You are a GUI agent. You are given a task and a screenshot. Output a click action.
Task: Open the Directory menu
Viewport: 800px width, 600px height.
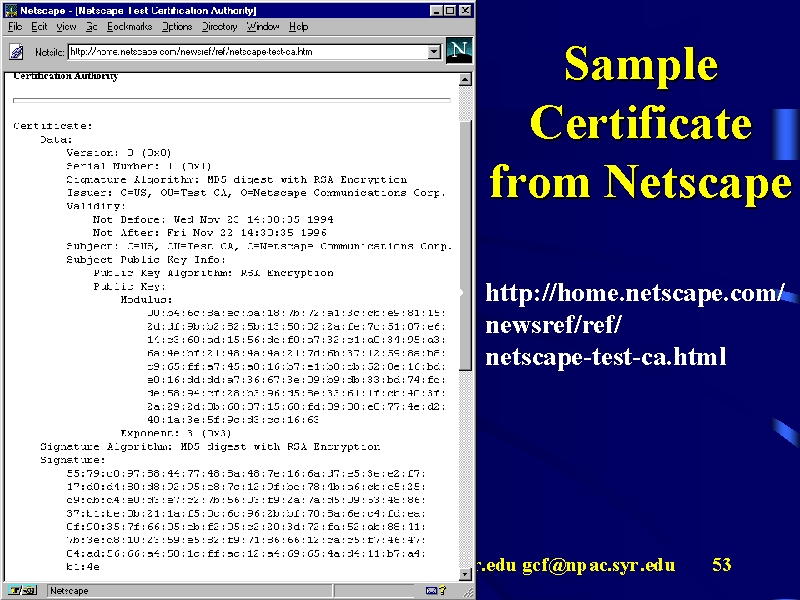219,27
